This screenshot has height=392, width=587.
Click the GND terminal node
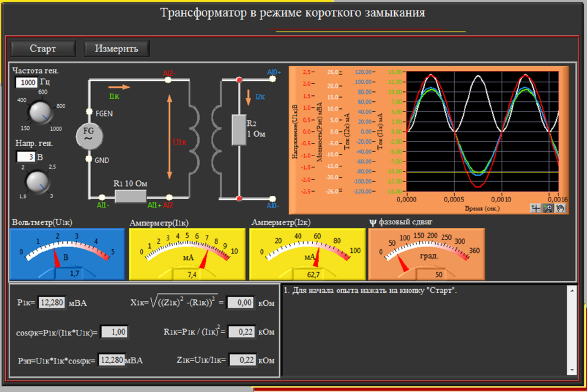89,159
